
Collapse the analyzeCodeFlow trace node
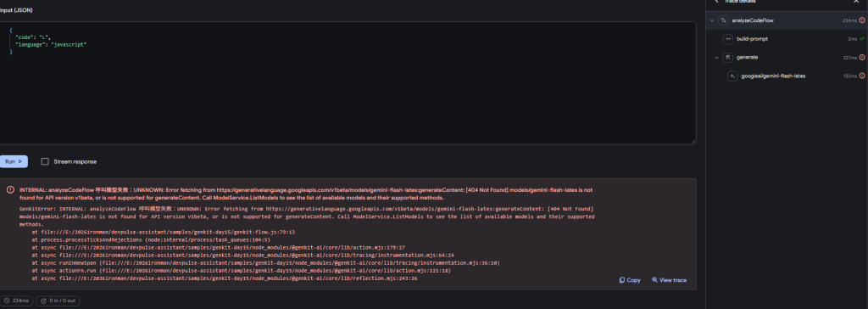point(712,20)
